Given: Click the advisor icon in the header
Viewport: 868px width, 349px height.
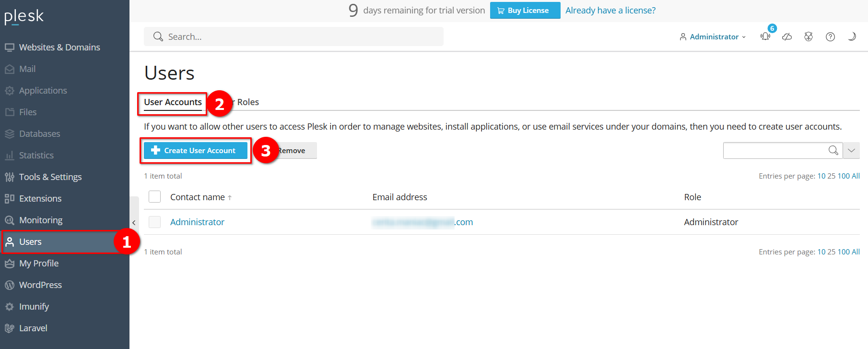Looking at the screenshot, I should point(809,36).
